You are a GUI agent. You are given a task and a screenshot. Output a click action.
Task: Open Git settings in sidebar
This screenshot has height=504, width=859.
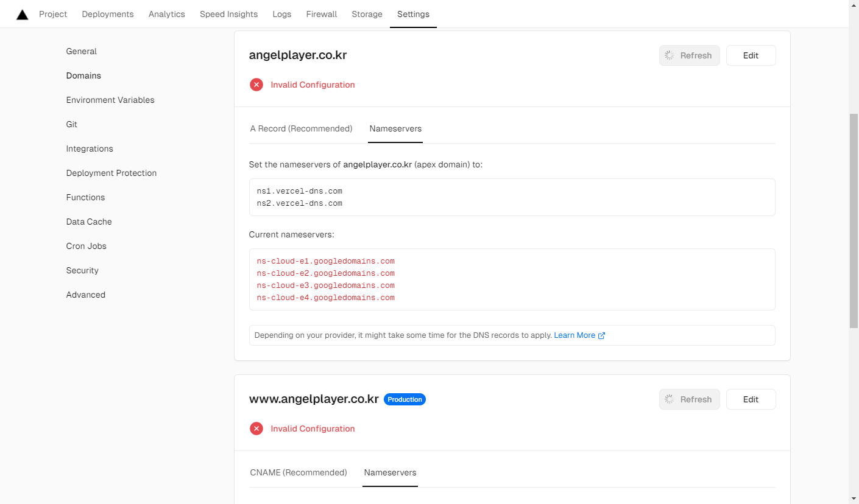coord(72,124)
